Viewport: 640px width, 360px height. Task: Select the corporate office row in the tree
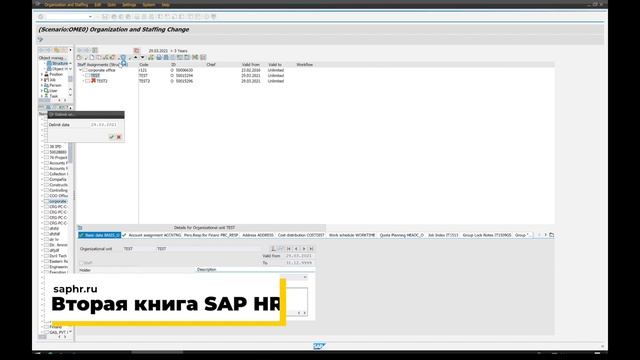pyautogui.click(x=102, y=70)
